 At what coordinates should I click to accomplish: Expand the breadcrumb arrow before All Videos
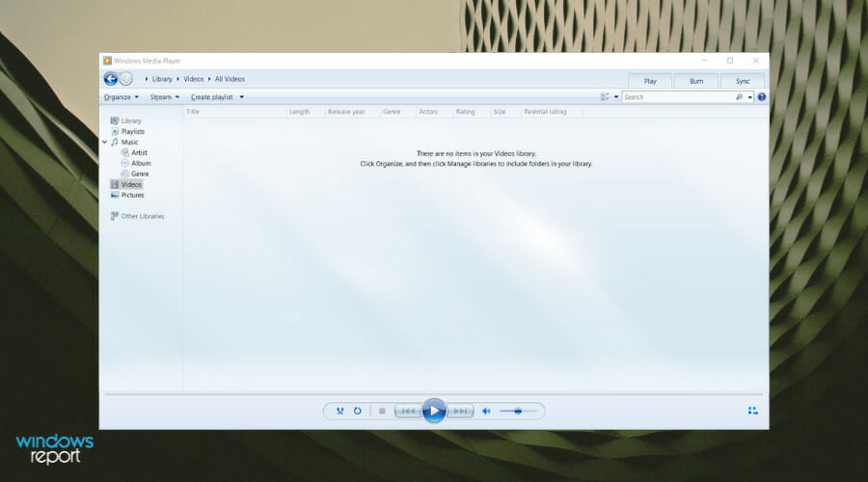click(209, 79)
